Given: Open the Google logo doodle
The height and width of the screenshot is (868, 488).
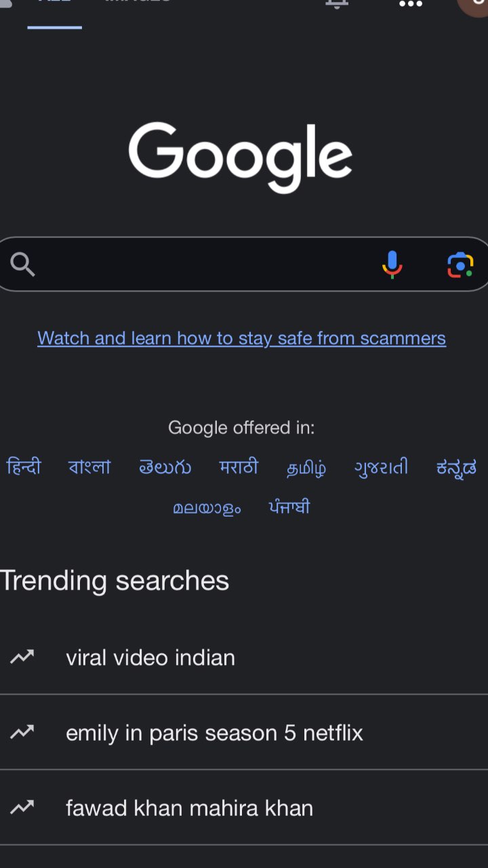Looking at the screenshot, I should 241,157.
